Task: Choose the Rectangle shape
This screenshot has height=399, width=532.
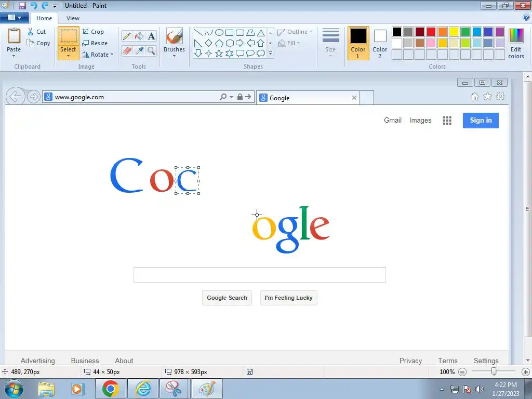Action: pos(229,33)
